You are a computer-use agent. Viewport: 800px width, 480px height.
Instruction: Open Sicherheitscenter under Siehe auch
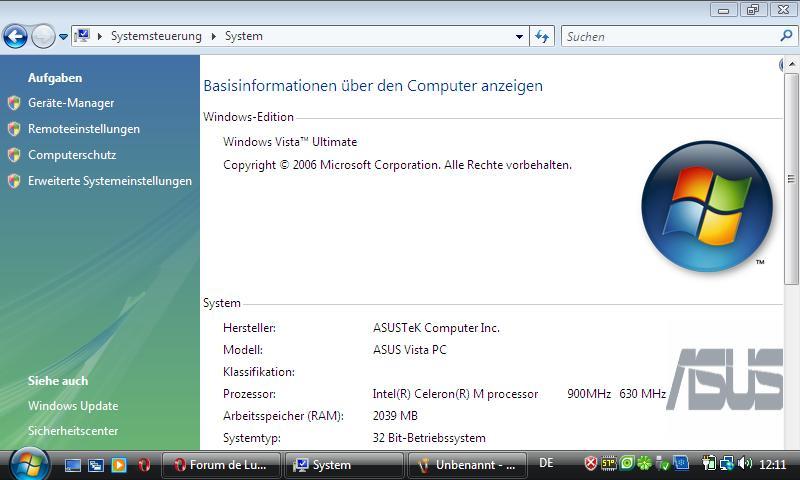tap(73, 431)
